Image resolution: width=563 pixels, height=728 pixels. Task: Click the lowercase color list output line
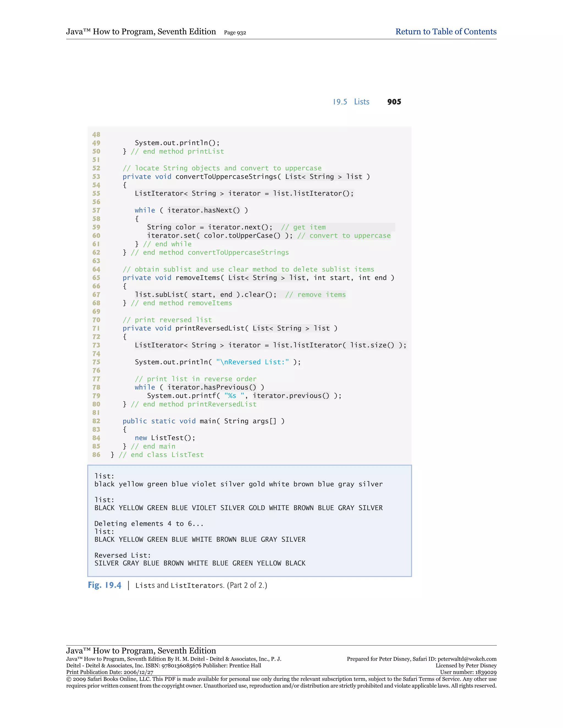[238, 484]
